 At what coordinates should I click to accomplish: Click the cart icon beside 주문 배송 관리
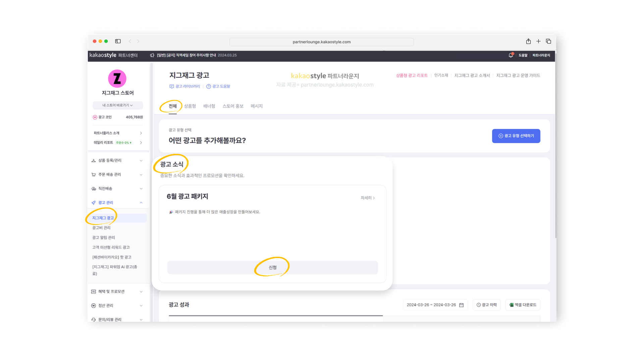click(94, 175)
